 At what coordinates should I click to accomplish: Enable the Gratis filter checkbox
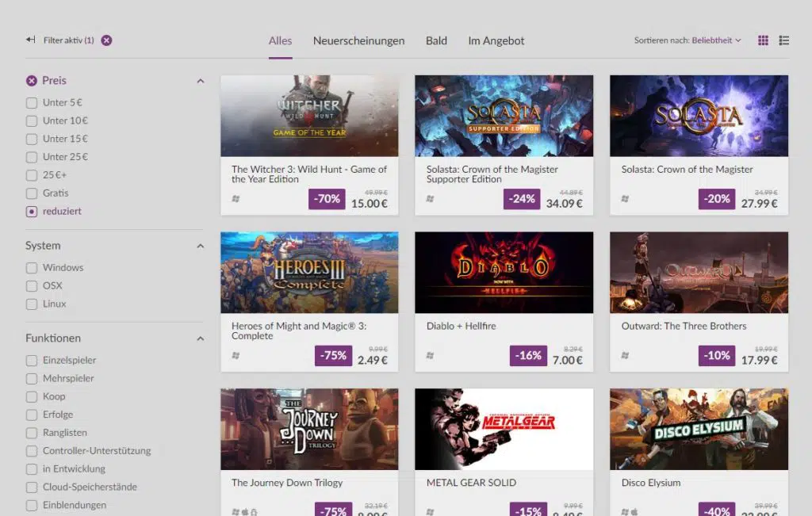pos(32,193)
